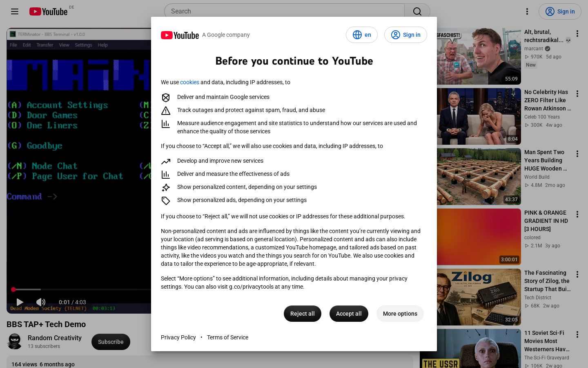This screenshot has width=588, height=368.
Task: Open the Terms of Service link
Action: 227,337
